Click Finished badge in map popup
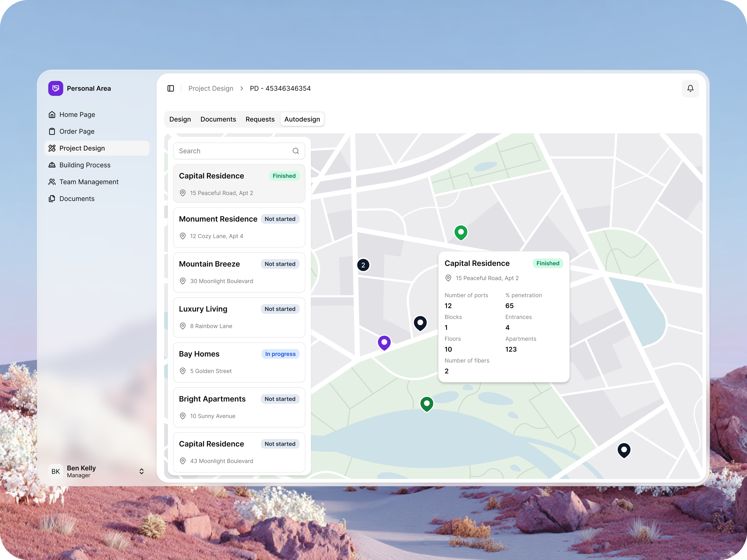 pyautogui.click(x=548, y=263)
